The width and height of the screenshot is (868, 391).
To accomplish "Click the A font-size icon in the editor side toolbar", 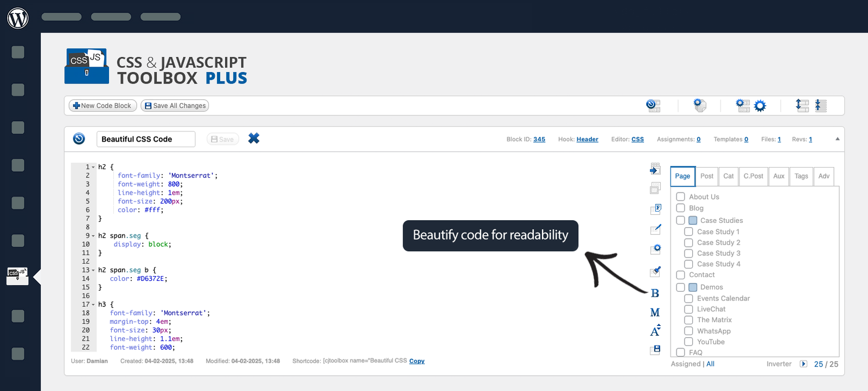I will 655,331.
